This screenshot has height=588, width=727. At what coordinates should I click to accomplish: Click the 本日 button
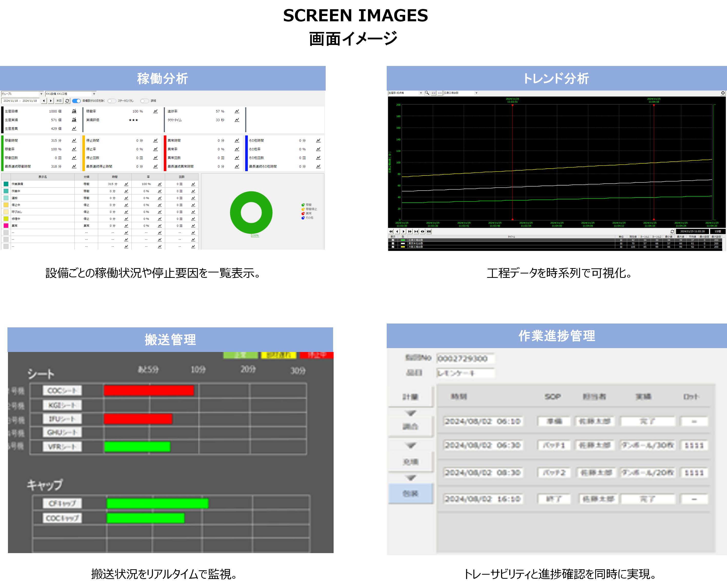tap(59, 101)
